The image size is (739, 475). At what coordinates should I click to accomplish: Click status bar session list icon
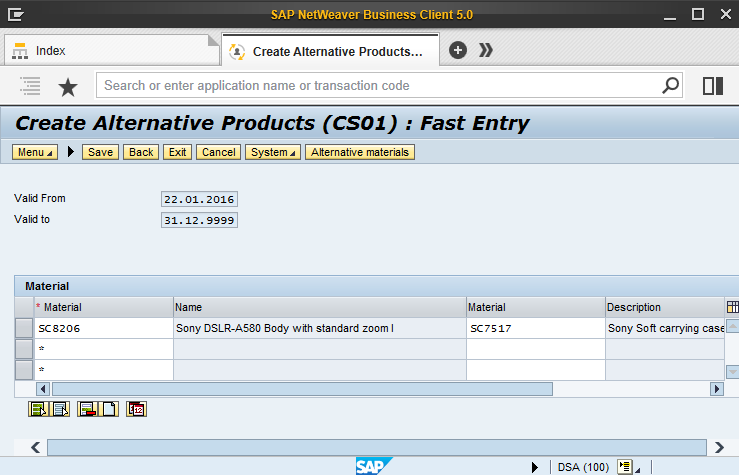(625, 467)
